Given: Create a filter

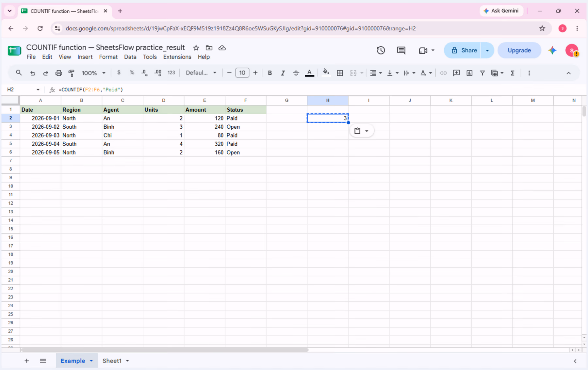Looking at the screenshot, I should [x=482, y=73].
